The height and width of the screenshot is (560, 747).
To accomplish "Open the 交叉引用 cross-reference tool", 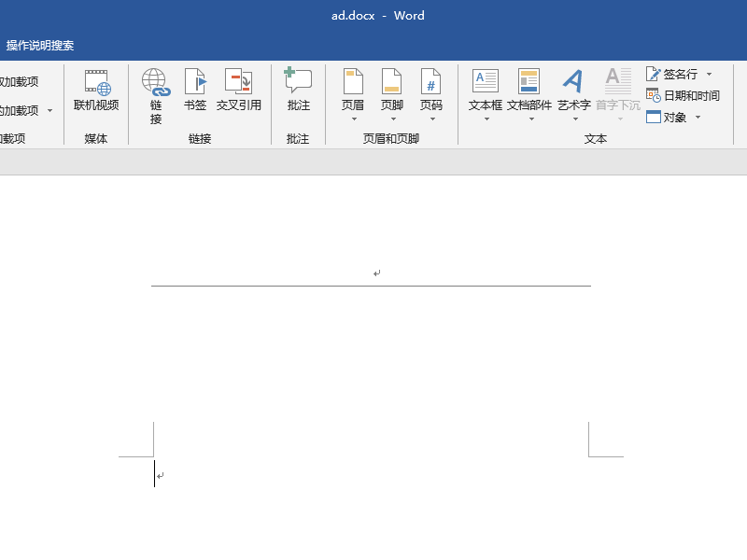I will point(239,91).
